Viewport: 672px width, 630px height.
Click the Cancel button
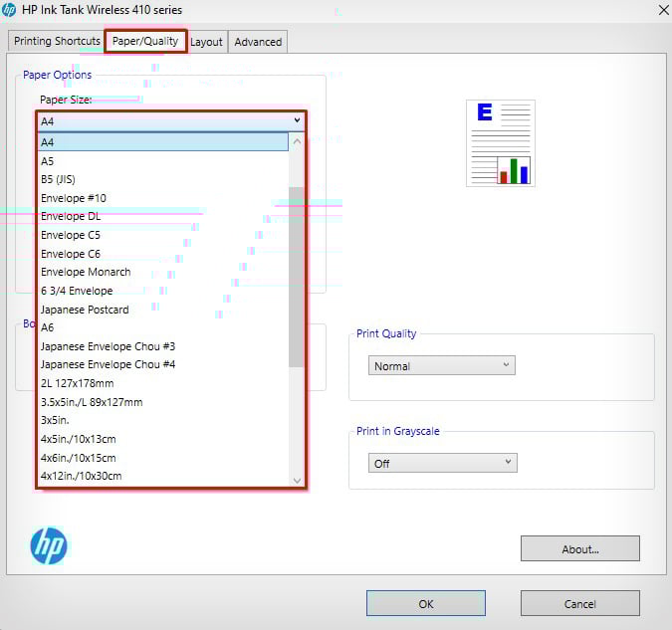(580, 603)
